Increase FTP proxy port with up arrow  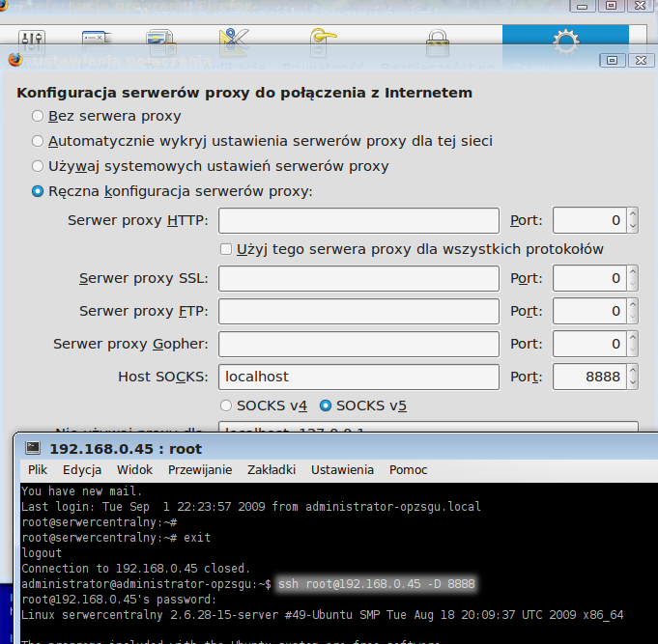pyautogui.click(x=633, y=304)
